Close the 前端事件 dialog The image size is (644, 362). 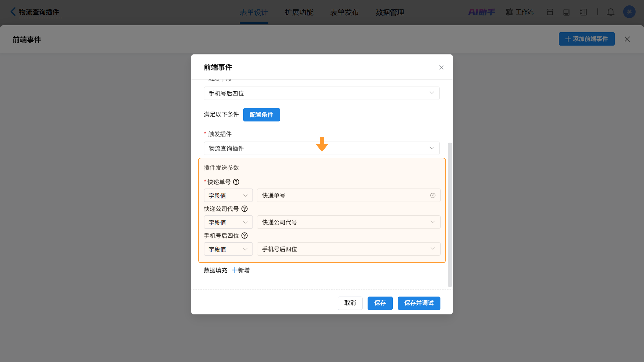click(441, 67)
